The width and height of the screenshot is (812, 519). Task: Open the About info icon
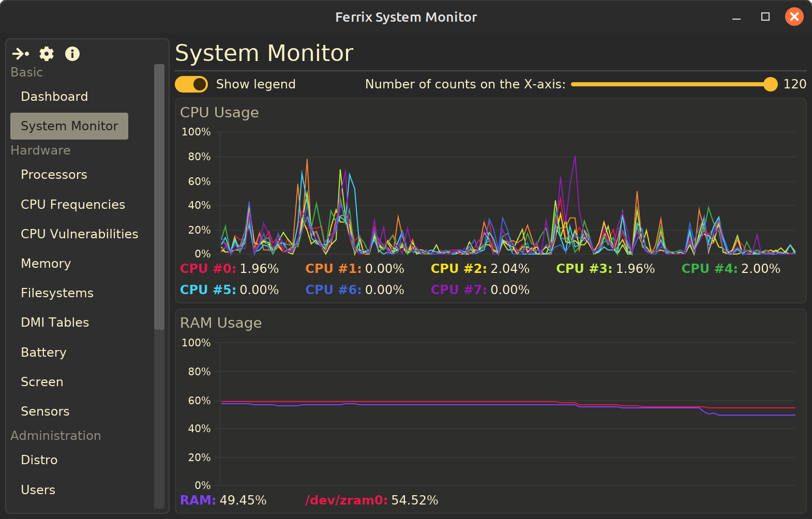[x=72, y=54]
